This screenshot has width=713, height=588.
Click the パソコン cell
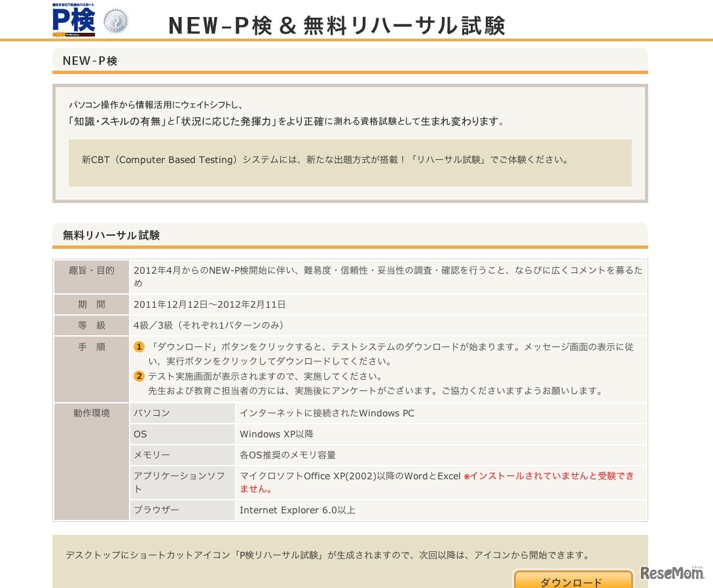(183, 413)
